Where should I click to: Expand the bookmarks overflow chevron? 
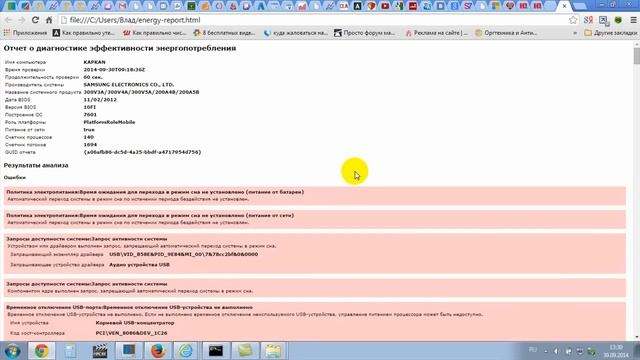(x=575, y=33)
